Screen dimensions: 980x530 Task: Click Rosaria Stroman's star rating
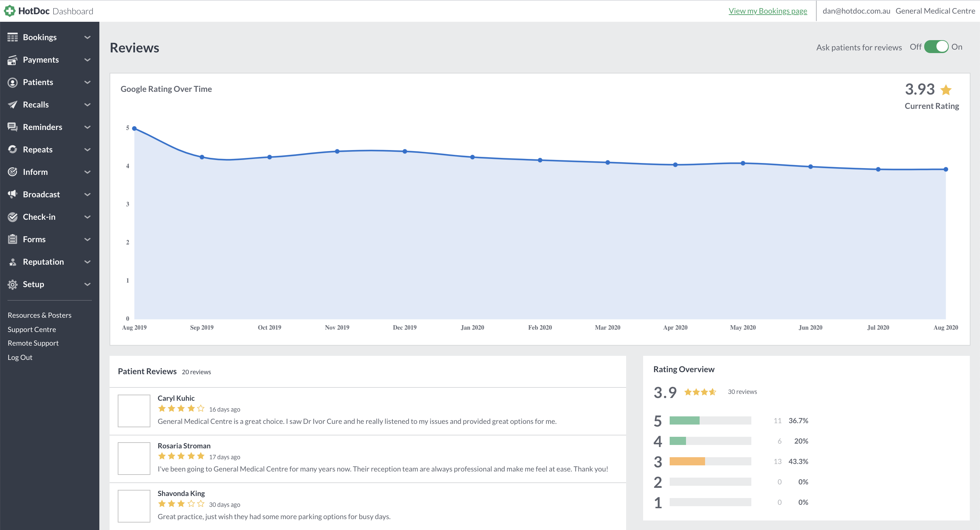[x=181, y=456]
